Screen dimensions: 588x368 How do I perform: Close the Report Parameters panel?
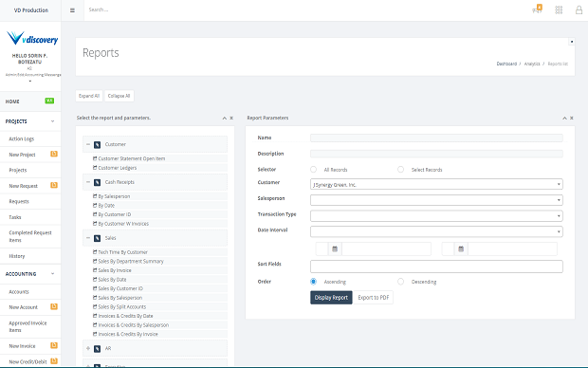click(572, 119)
